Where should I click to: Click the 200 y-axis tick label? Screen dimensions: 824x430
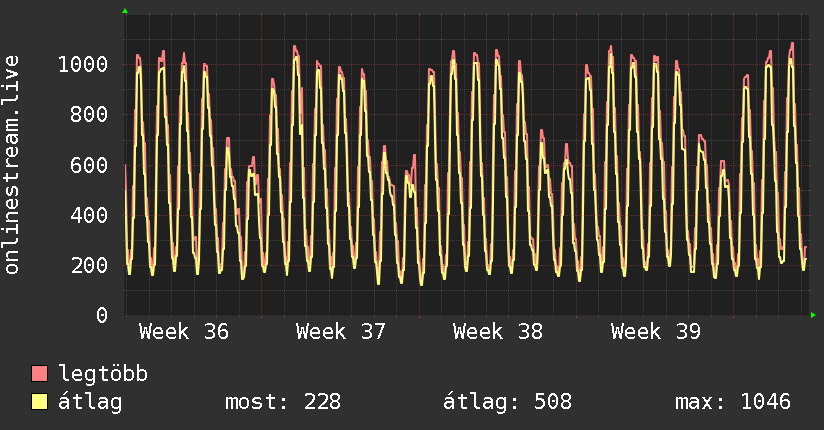pos(89,265)
